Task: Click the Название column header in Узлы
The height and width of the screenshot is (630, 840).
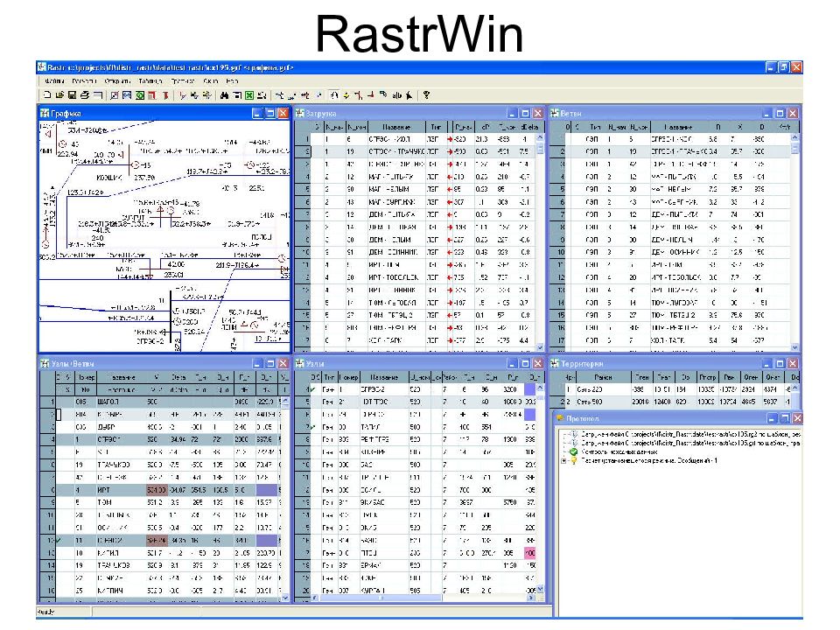Action: pyautogui.click(x=384, y=377)
